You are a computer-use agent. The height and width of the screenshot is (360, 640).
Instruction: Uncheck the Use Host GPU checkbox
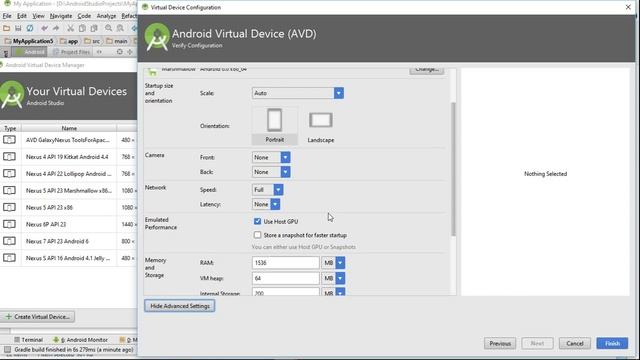click(257, 221)
